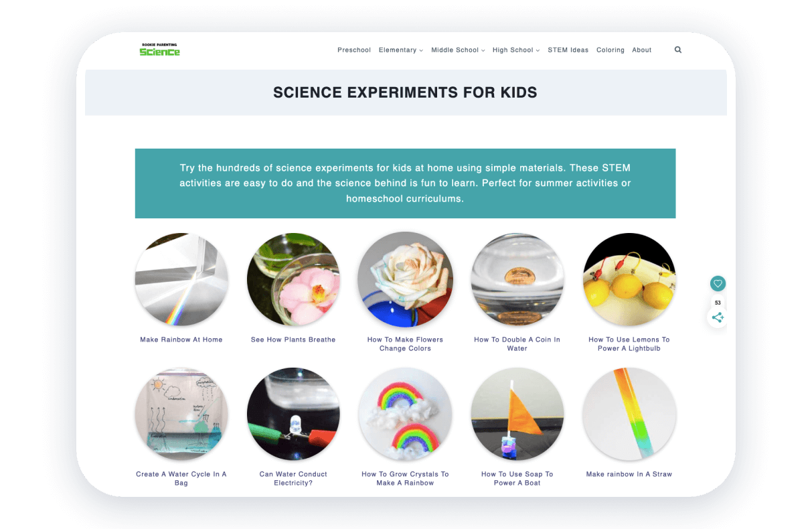Click the Make Rainbow At Home link
Viewport: 812px width, 529px height.
pyautogui.click(x=181, y=339)
